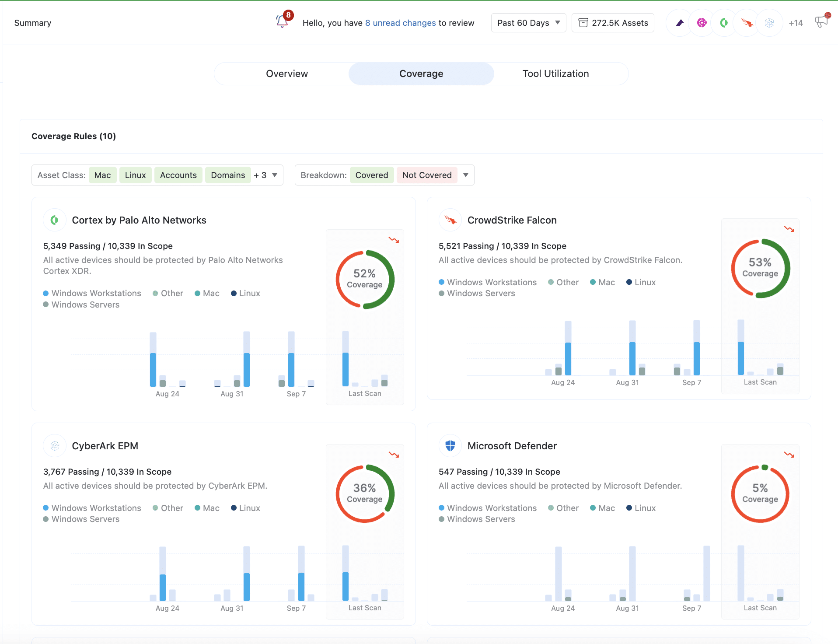Screen dimensions: 838x644
Task: Click the 53% coverage donut on CrowdStrike card
Action: pos(760,268)
